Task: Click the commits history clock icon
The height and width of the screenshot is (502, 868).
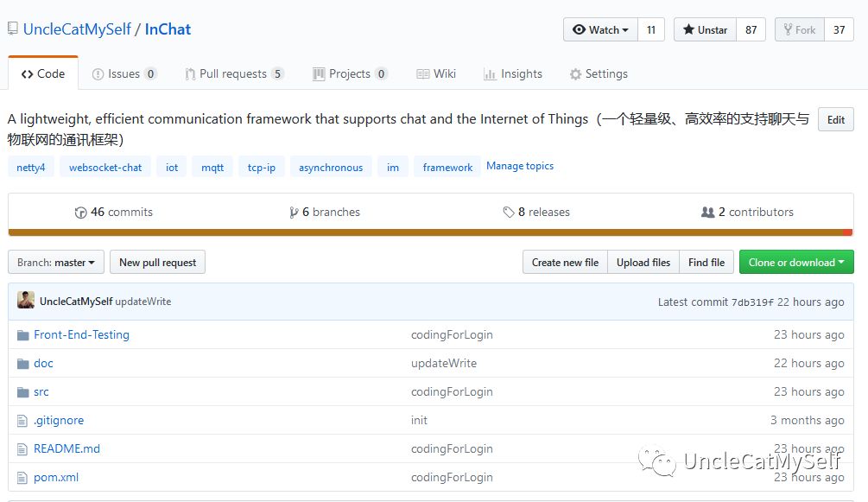Action: (x=81, y=213)
